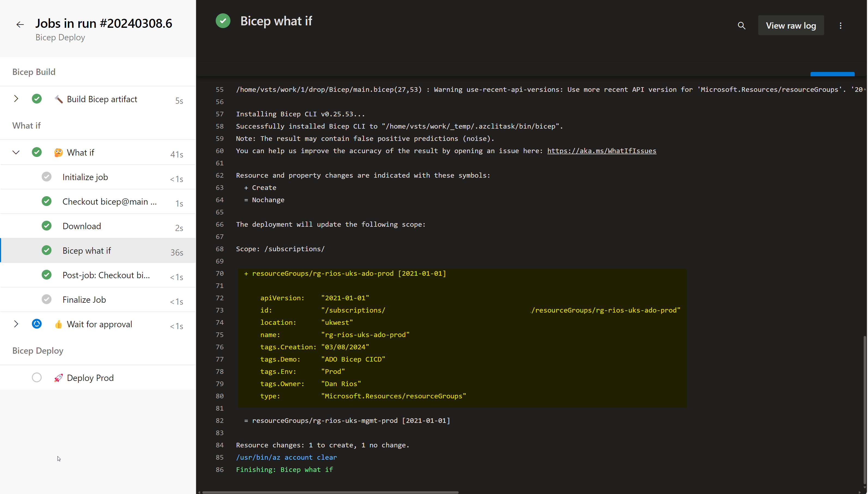Click the 'Bicep Deploy' stage heading

tap(38, 350)
